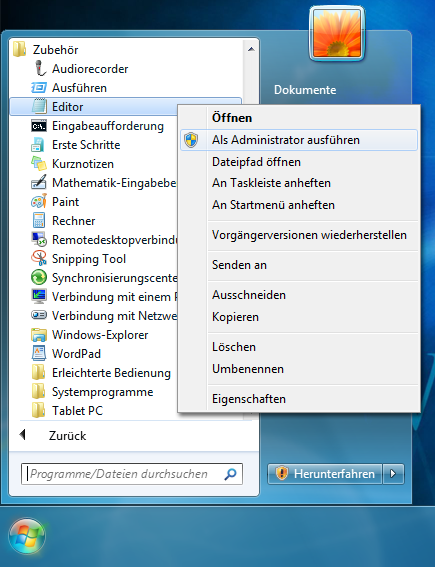Click the Paint palette icon
Screen dimensions: 435x567
(39, 201)
